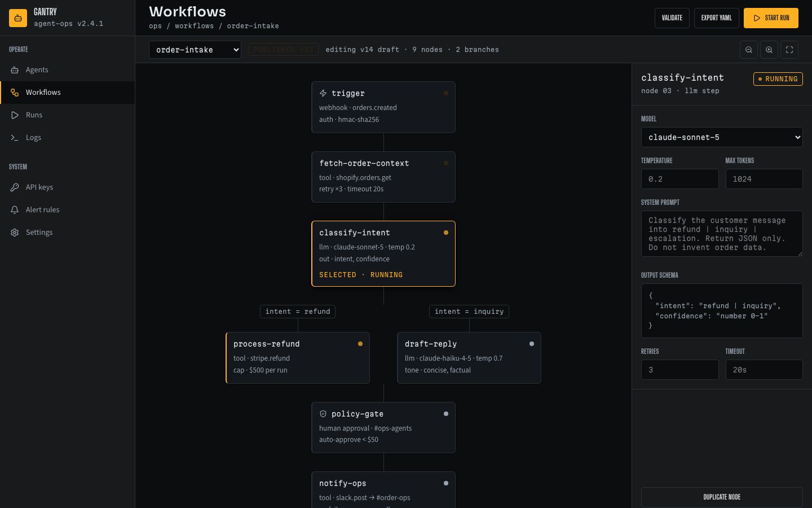Screen dimensions: 812x508
Task: Click the Settings gear icon
Action: pyautogui.click(x=15, y=233)
